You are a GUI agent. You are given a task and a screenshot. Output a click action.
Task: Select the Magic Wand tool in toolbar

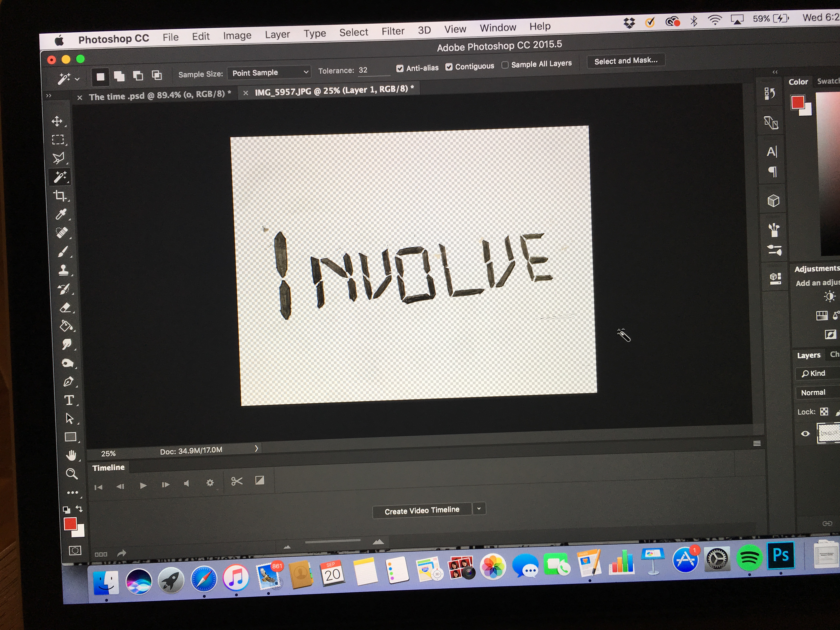[60, 177]
